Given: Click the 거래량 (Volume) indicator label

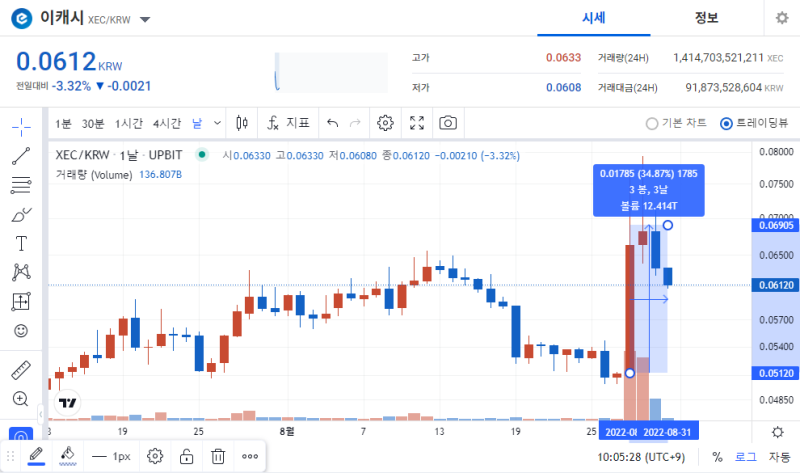Looking at the screenshot, I should [x=94, y=175].
